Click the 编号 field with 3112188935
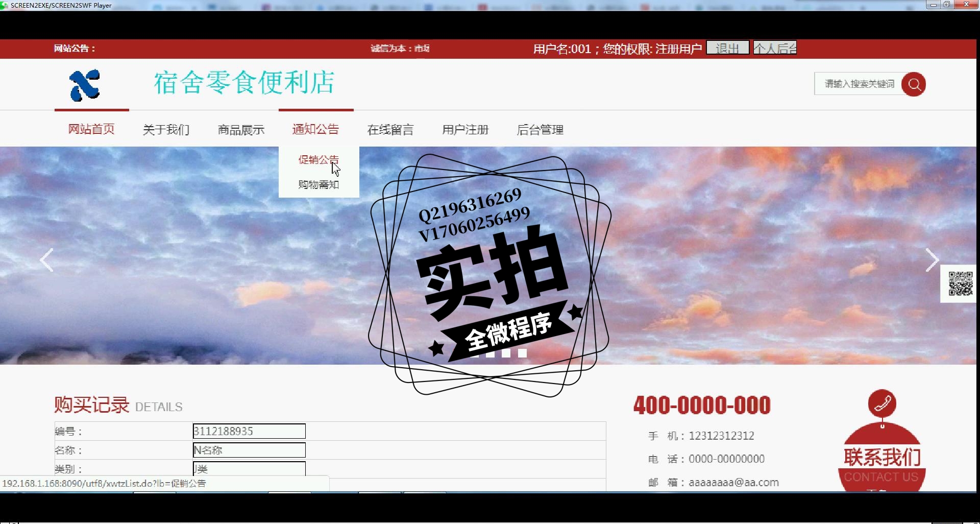Screen dimensions: 980x524 click(249, 431)
